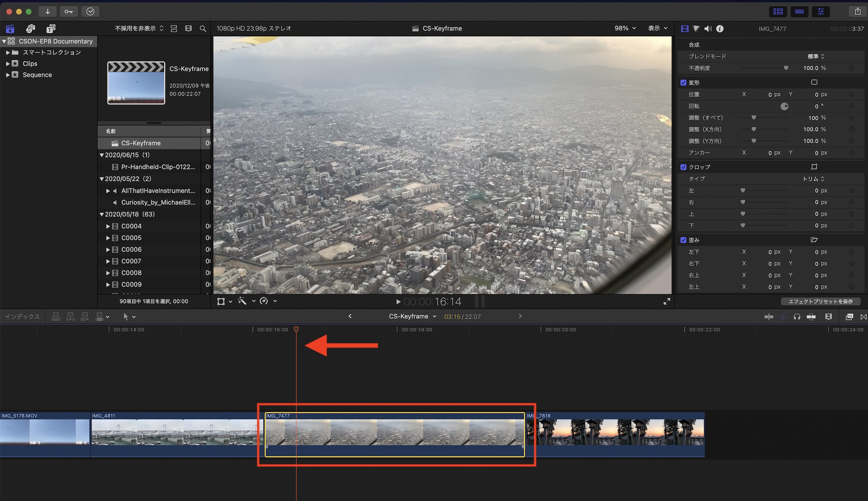Open the 表示 view menu
The width and height of the screenshot is (868, 501).
click(x=658, y=28)
